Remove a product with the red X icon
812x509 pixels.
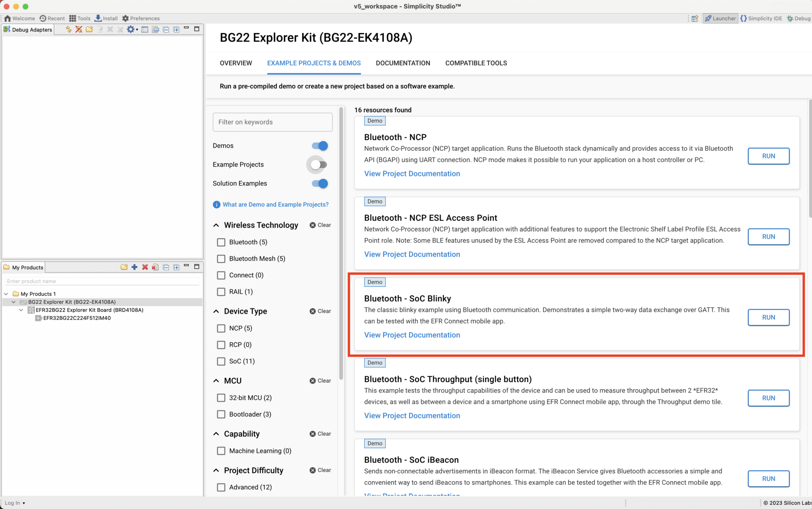click(x=145, y=267)
